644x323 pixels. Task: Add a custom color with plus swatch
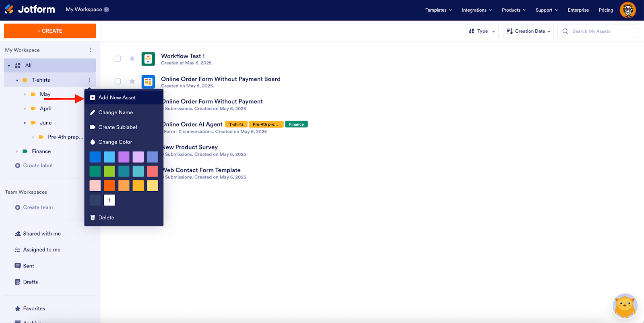[109, 200]
